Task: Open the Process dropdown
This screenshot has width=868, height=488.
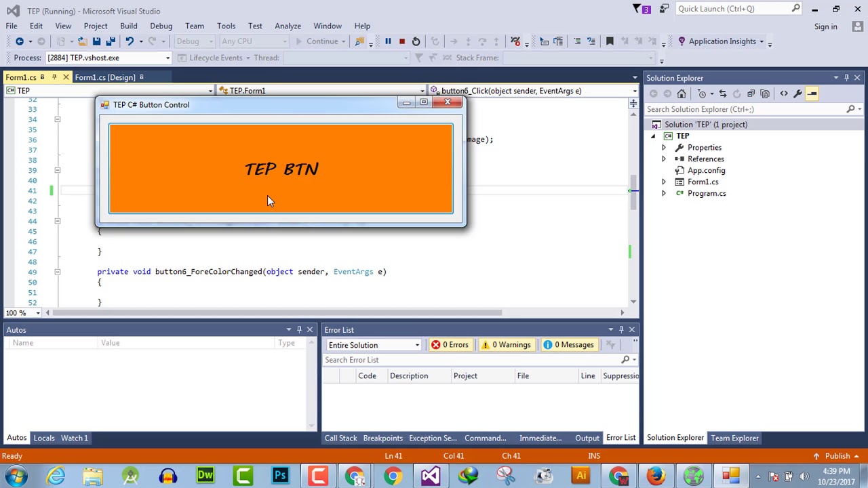Action: (167, 58)
